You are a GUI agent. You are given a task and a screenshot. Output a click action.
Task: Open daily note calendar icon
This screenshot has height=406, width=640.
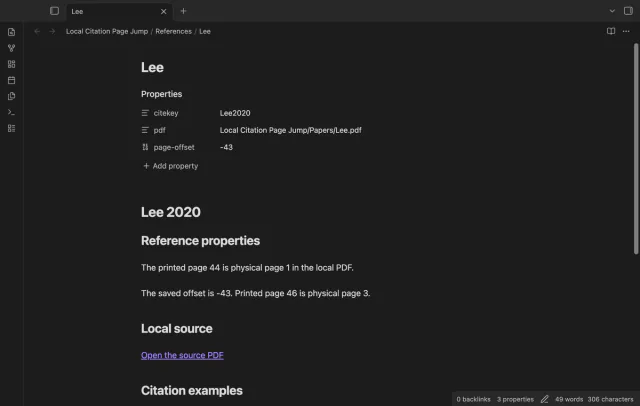tap(11, 80)
